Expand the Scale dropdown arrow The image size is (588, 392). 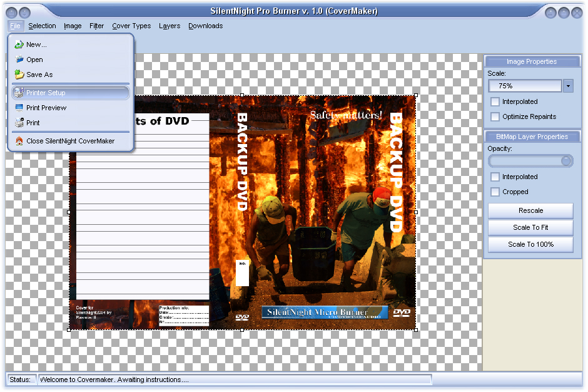[x=568, y=86]
